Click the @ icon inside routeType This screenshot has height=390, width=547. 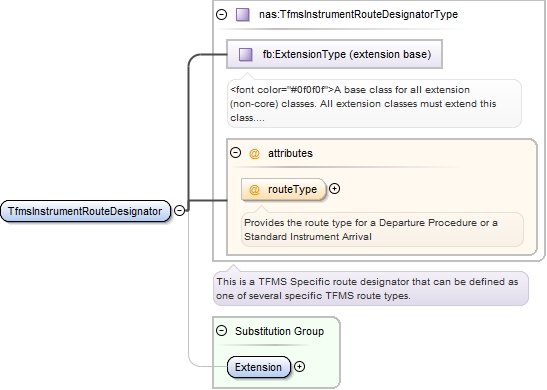click(254, 189)
